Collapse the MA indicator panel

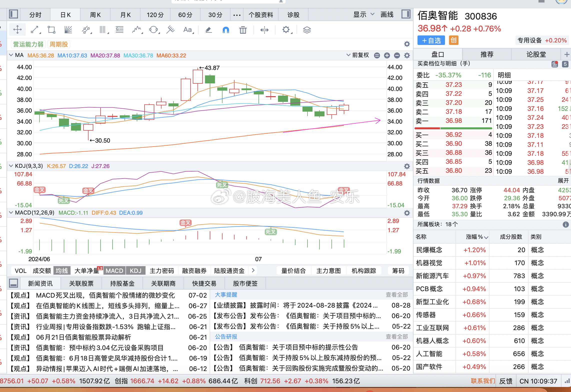pyautogui.click(x=11, y=55)
